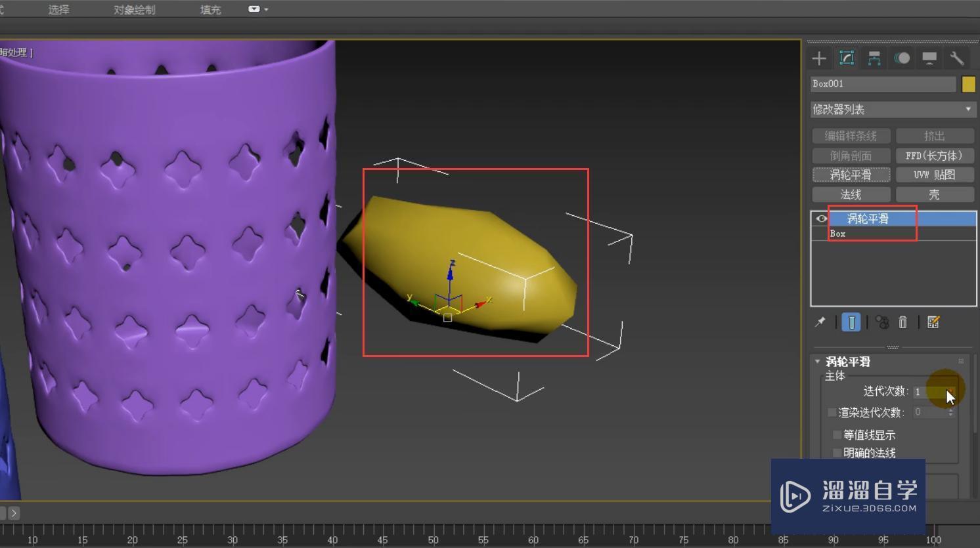980x548 pixels.
Task: Click the Pin Stack icon
Action: click(820, 322)
